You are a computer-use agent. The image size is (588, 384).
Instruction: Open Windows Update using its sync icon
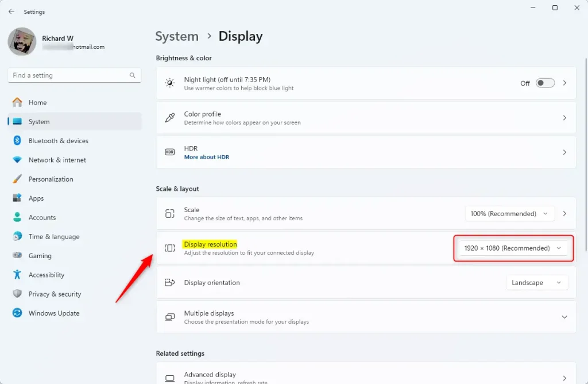point(17,313)
